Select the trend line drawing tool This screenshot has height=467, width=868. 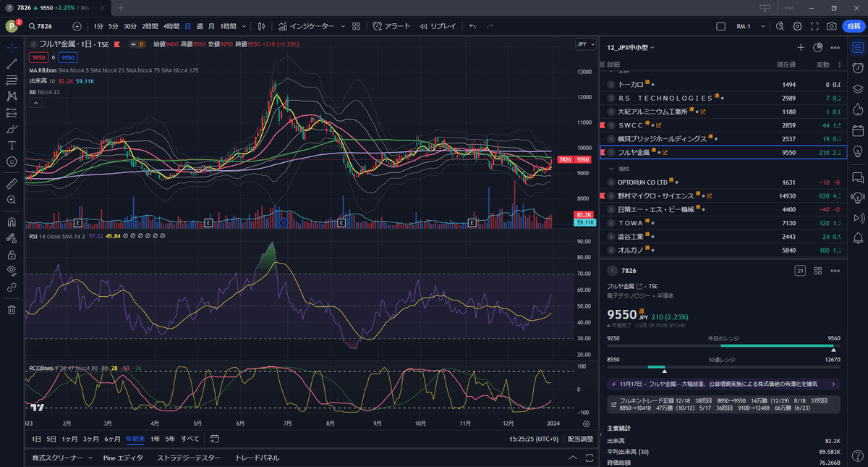(12, 63)
